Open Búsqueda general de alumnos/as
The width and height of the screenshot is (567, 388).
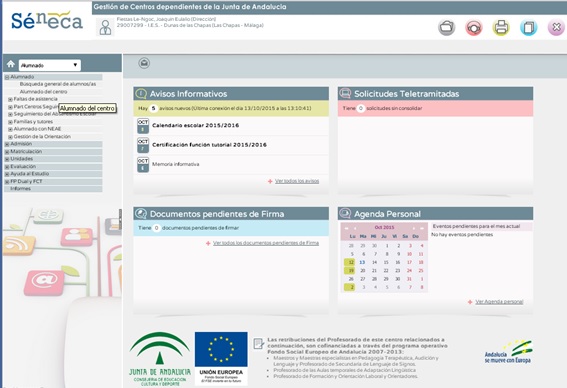click(58, 84)
